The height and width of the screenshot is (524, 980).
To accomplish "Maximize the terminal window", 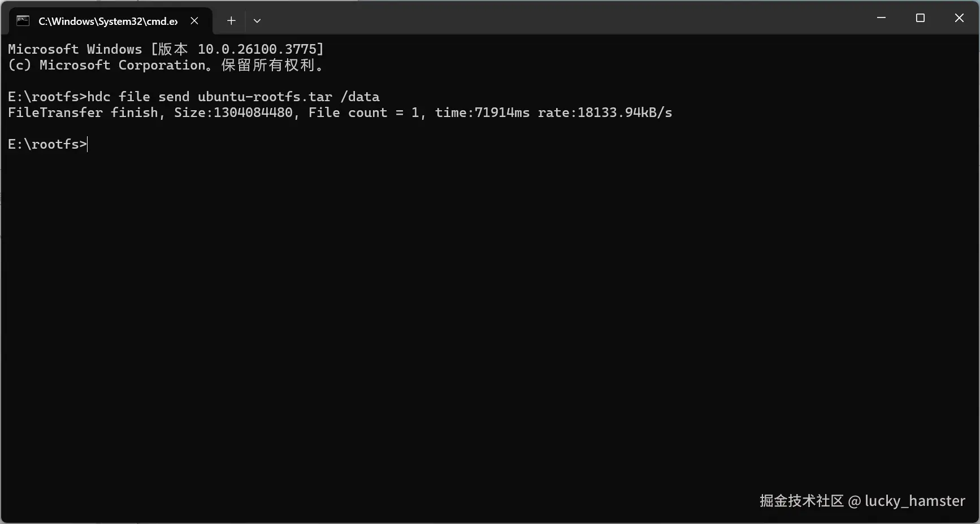I will click(x=920, y=18).
